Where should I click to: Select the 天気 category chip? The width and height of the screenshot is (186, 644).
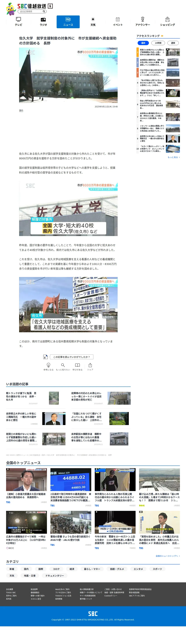pyautogui.click(x=12, y=576)
